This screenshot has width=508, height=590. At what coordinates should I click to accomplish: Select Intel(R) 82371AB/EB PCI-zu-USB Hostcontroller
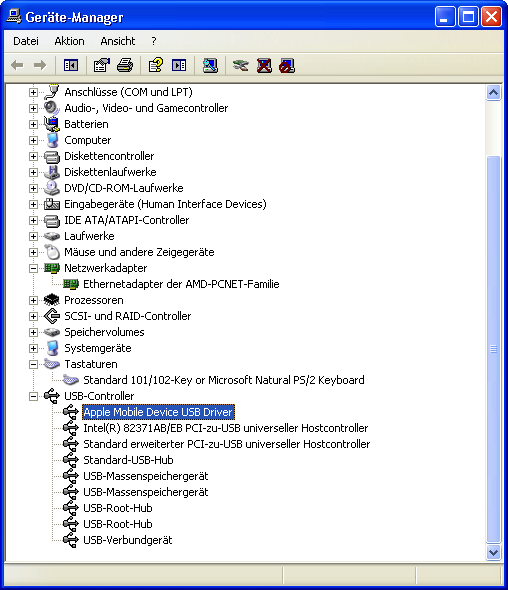point(225,428)
